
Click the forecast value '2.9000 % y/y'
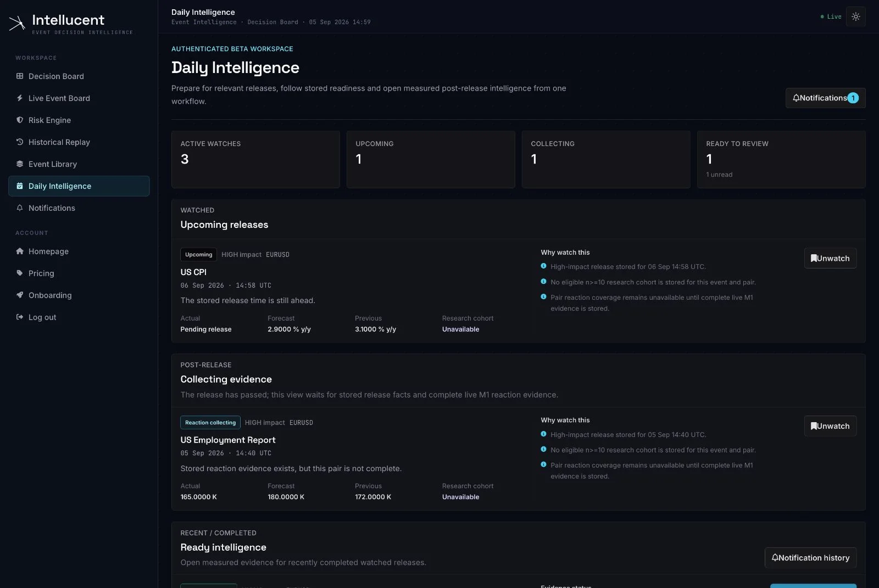pyautogui.click(x=289, y=329)
